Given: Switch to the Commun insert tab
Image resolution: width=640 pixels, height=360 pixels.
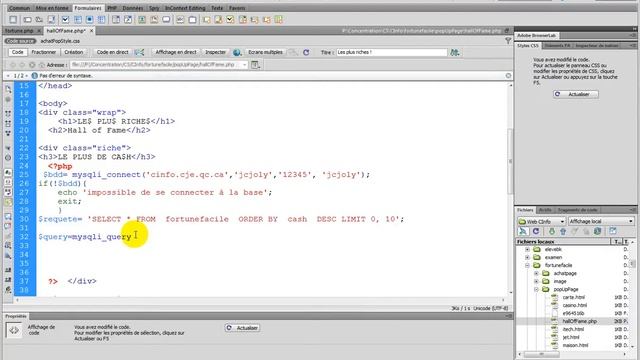Looking at the screenshot, I should [19, 8].
